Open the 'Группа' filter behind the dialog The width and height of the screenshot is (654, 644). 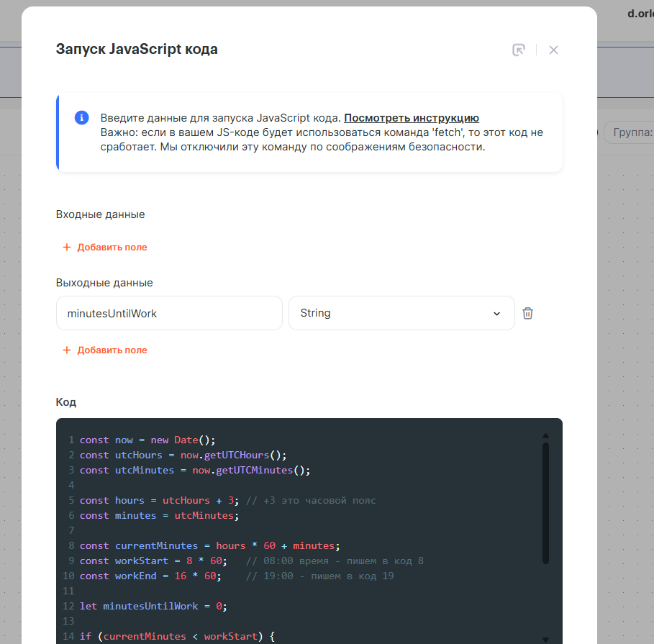pyautogui.click(x=630, y=132)
